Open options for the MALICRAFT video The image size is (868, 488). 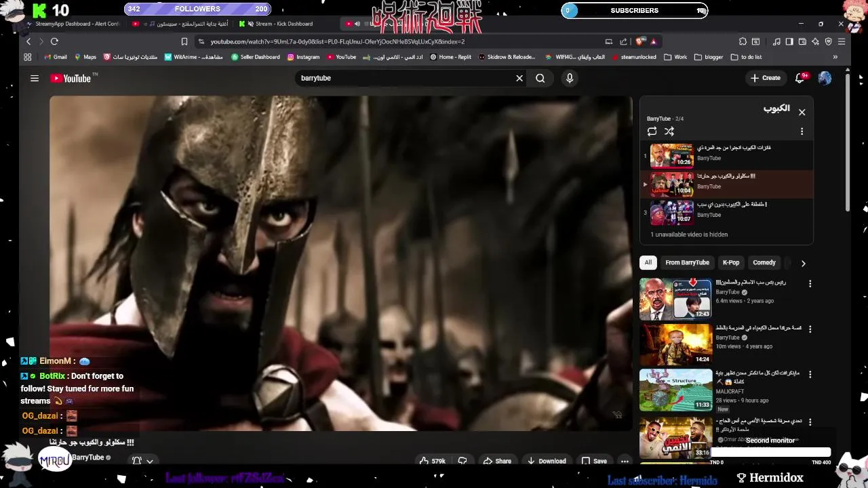pyautogui.click(x=810, y=374)
